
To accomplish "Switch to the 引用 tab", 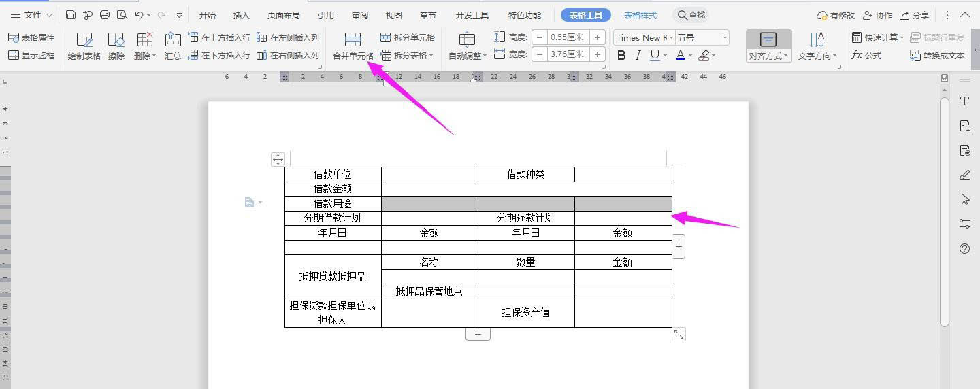I will (x=325, y=15).
